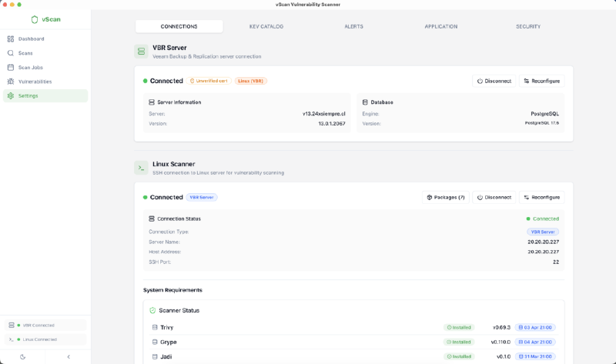Click the vScan shield logo icon

[35, 19]
